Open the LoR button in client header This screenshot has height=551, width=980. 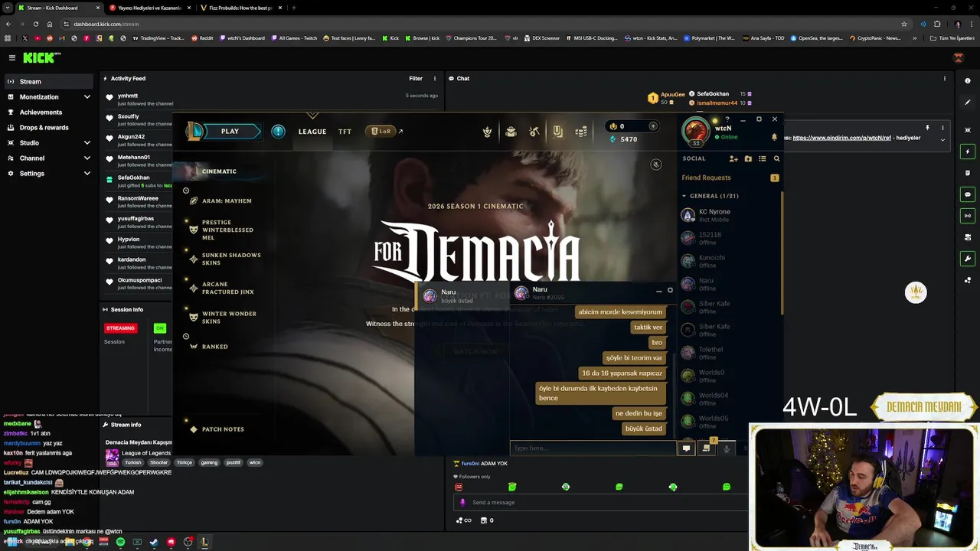381,132
